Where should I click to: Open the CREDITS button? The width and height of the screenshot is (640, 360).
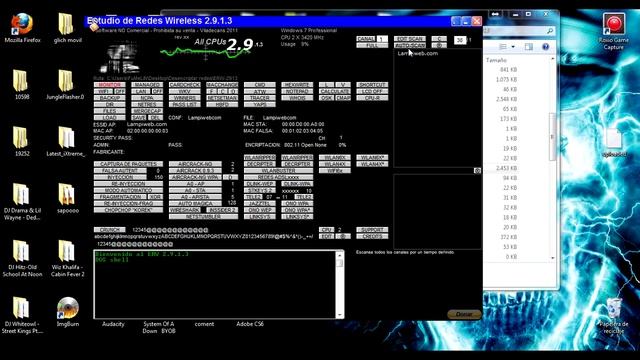[372, 236]
